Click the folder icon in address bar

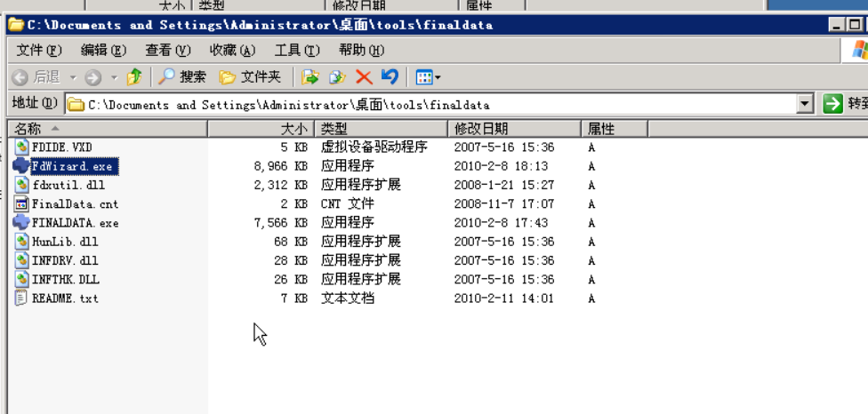click(x=76, y=105)
